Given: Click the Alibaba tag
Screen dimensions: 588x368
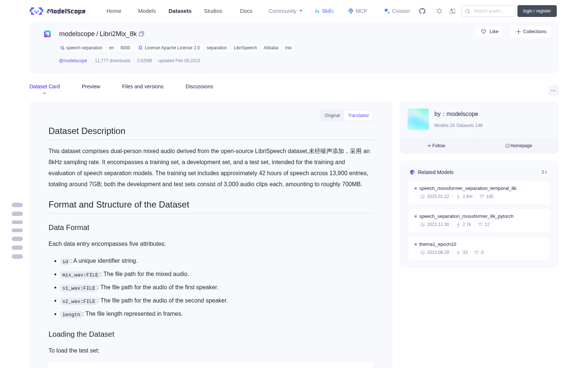Looking at the screenshot, I should click(271, 48).
